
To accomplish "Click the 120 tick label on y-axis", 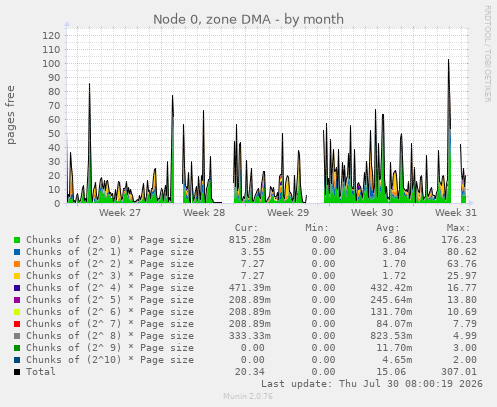I will pos(51,36).
